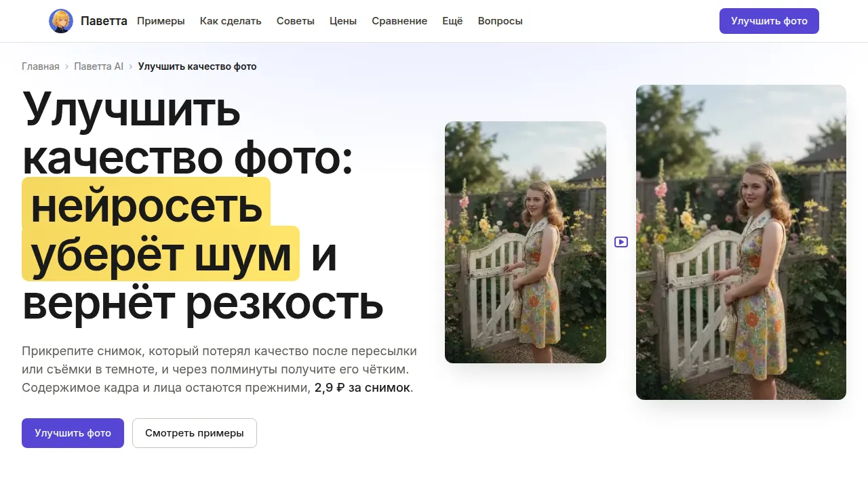The width and height of the screenshot is (868, 488).
Task: Open the Вопросы nav link
Action: point(500,21)
